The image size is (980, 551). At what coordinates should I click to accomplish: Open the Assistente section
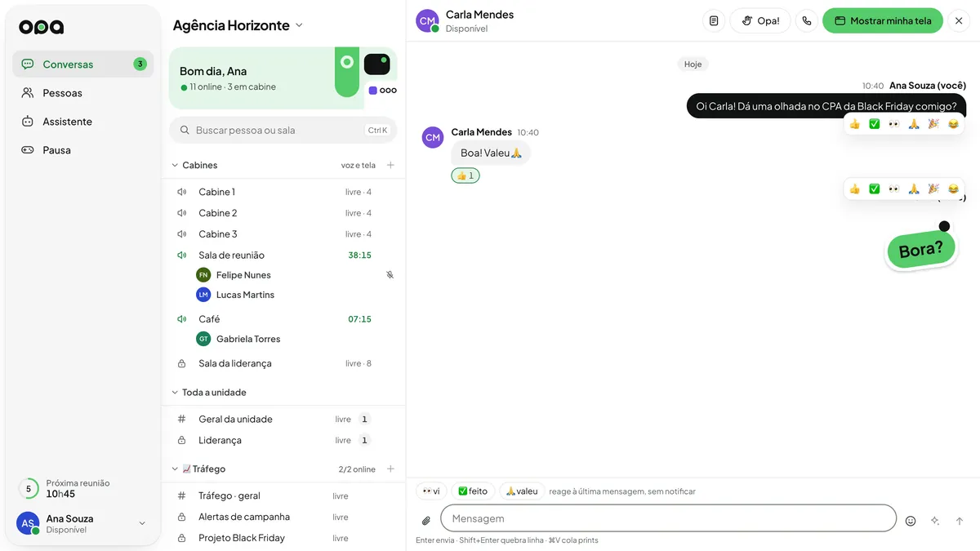click(x=83, y=122)
